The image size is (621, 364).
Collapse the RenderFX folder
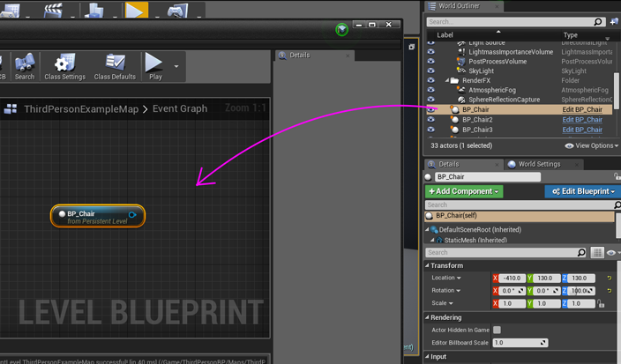pos(446,80)
